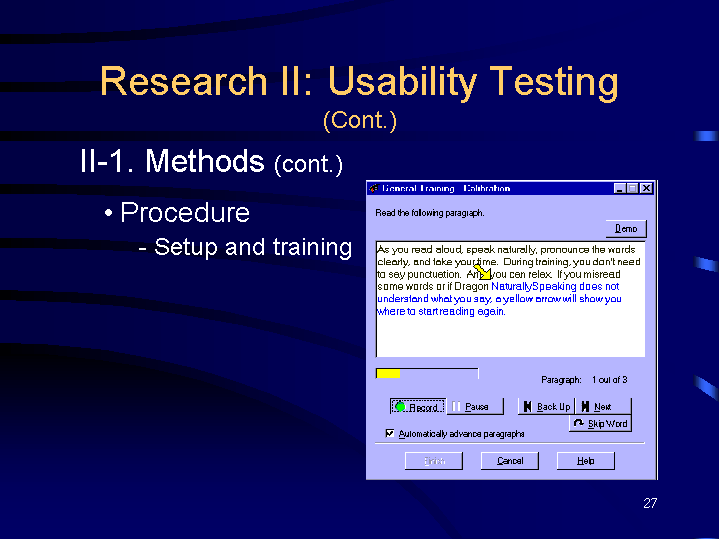Click the Skip Word button
719x539 pixels.
[x=601, y=424]
